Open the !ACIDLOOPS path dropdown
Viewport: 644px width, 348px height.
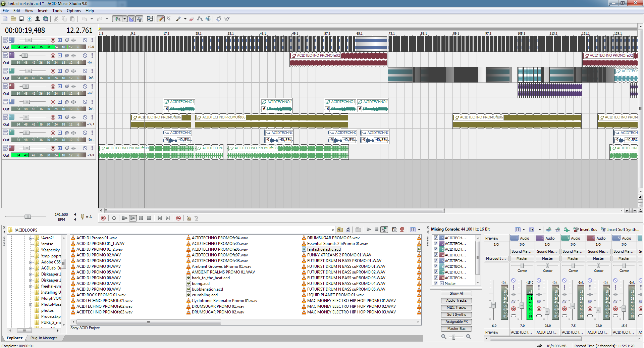point(333,230)
